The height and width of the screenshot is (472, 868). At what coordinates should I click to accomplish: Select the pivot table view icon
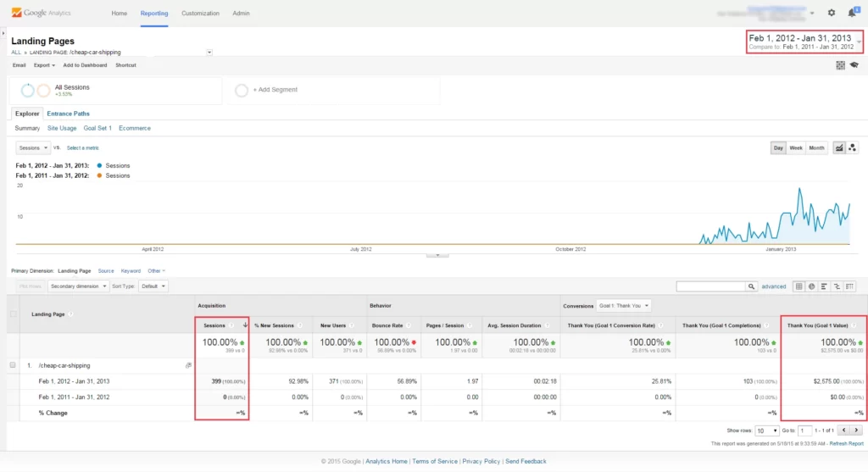click(850, 286)
